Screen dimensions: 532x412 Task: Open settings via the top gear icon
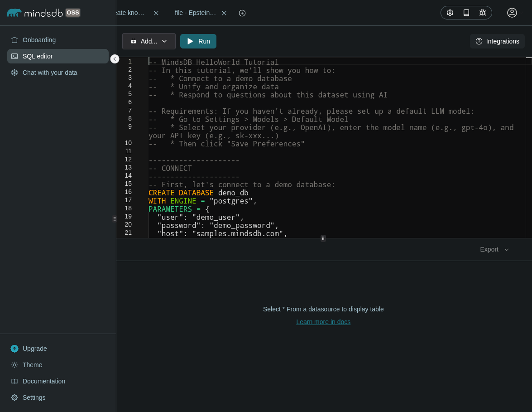pyautogui.click(x=450, y=13)
